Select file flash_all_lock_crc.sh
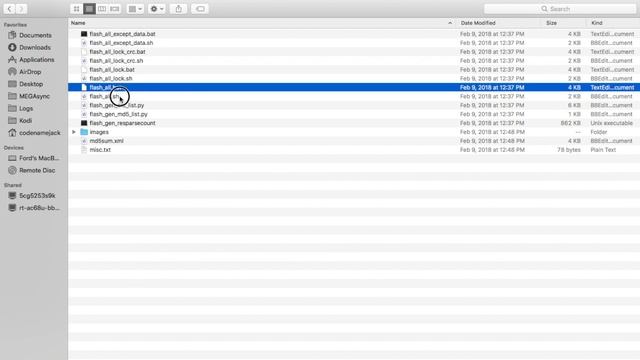The height and width of the screenshot is (360, 640). point(116,61)
